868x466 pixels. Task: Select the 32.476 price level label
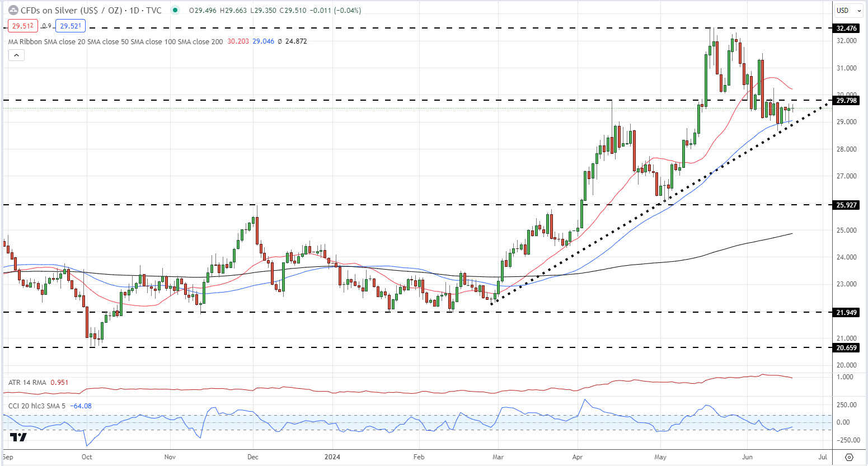[846, 28]
